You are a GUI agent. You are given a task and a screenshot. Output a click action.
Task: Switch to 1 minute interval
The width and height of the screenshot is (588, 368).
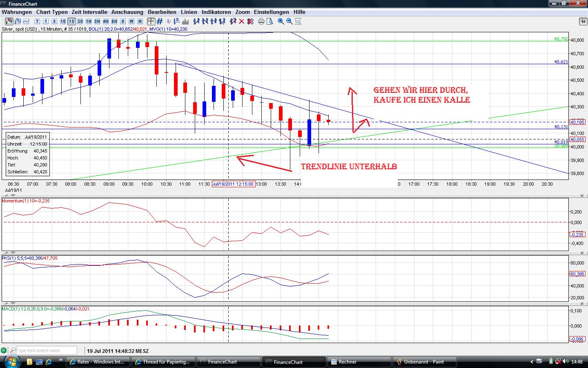tap(46, 21)
